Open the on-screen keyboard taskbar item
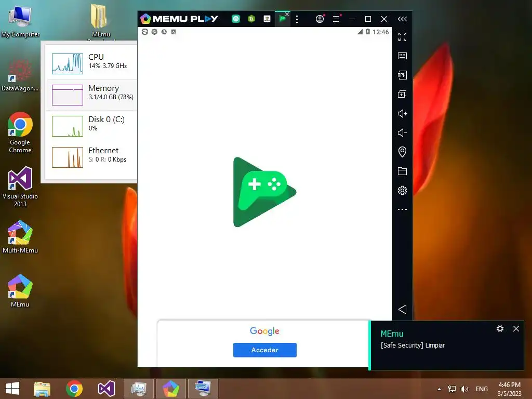This screenshot has height=399, width=532. (203, 389)
